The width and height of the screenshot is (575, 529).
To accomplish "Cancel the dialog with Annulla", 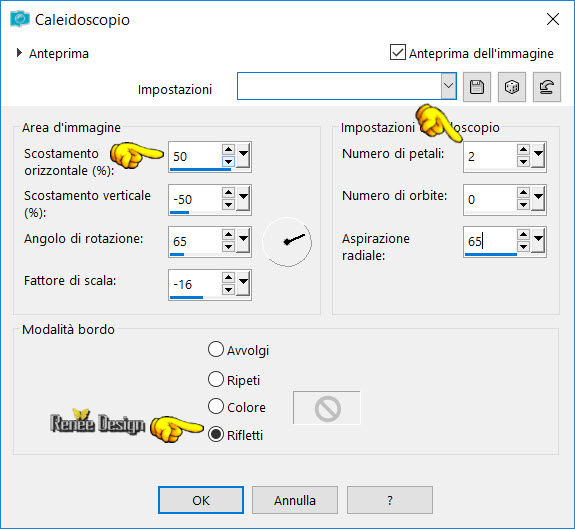I will click(x=295, y=500).
